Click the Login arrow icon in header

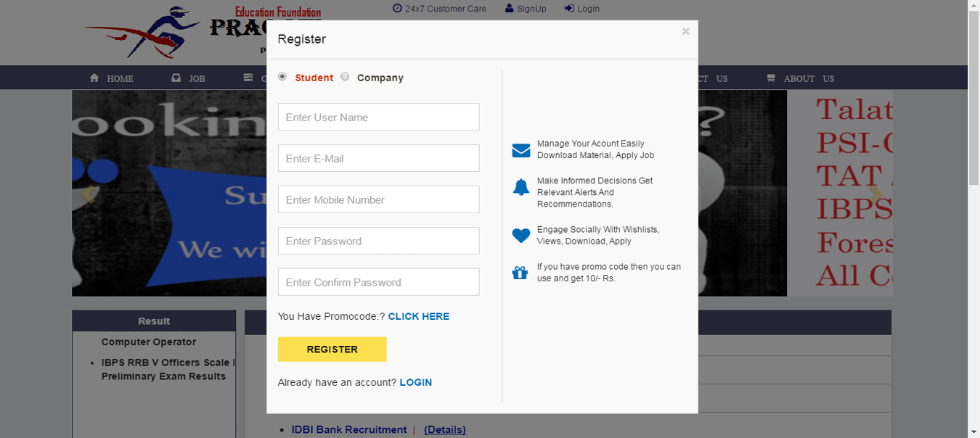pyautogui.click(x=569, y=8)
